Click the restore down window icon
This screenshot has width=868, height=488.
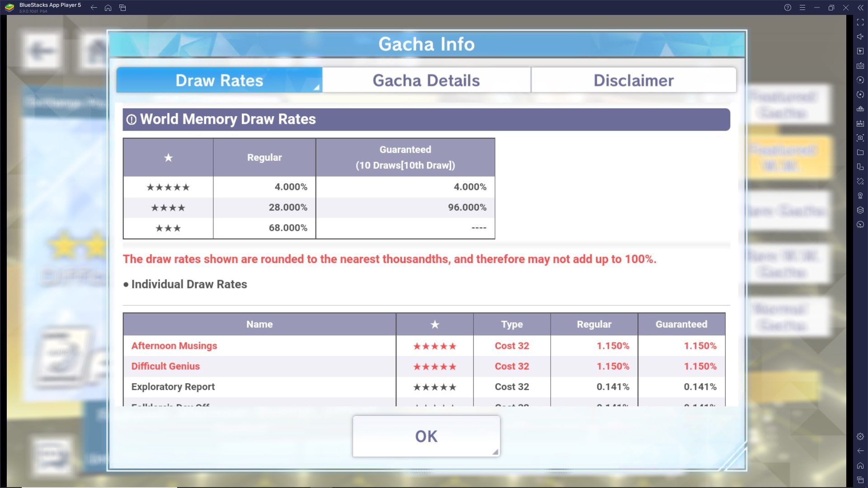point(831,7)
